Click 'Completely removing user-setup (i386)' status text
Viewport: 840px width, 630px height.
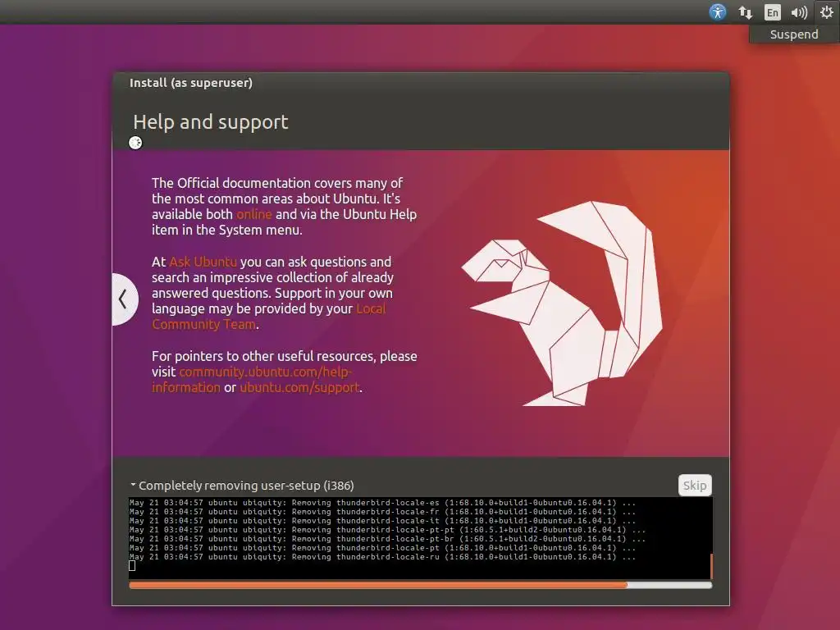[246, 486]
